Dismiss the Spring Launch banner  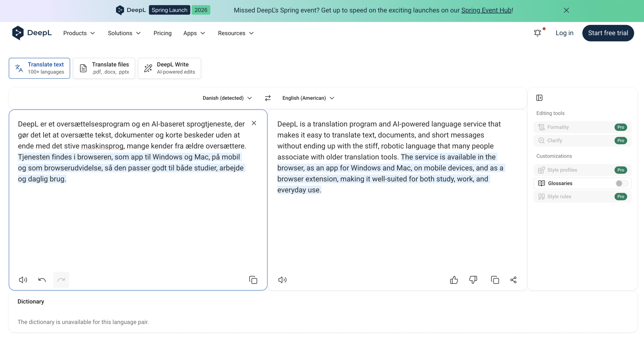(x=566, y=10)
